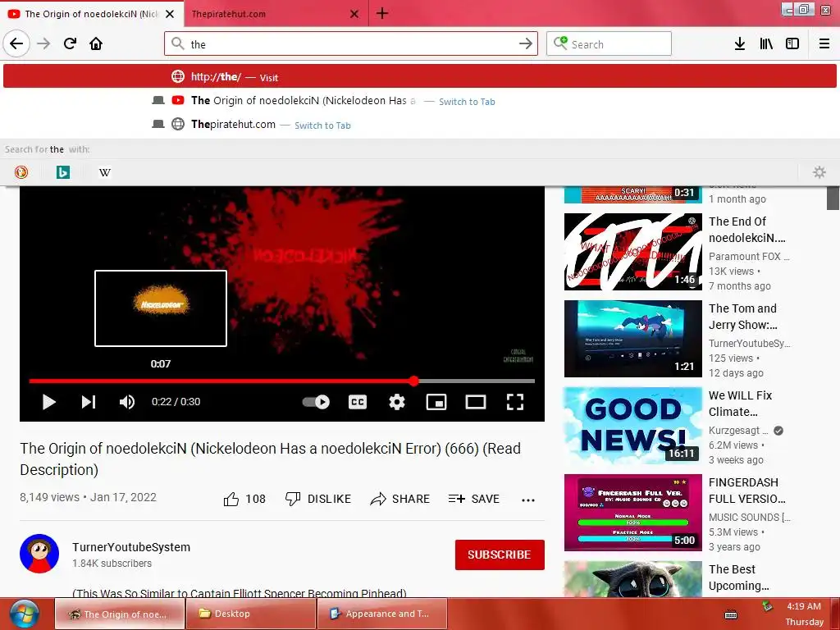840x630 pixels.
Task: Save the video to a playlist
Action: (x=474, y=500)
